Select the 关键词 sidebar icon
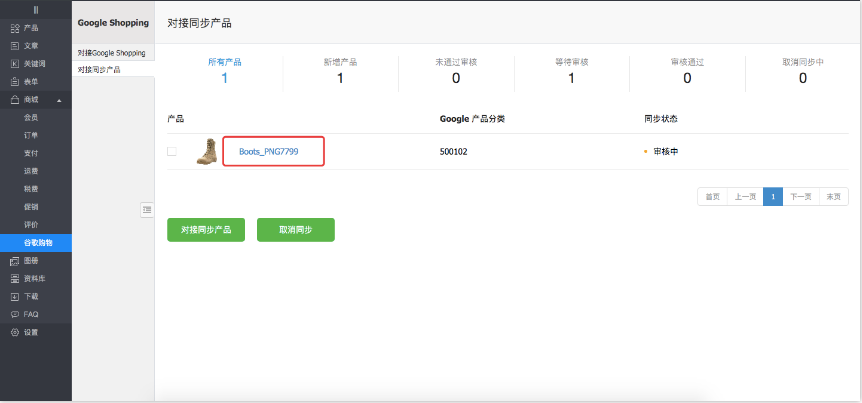 click(x=15, y=64)
